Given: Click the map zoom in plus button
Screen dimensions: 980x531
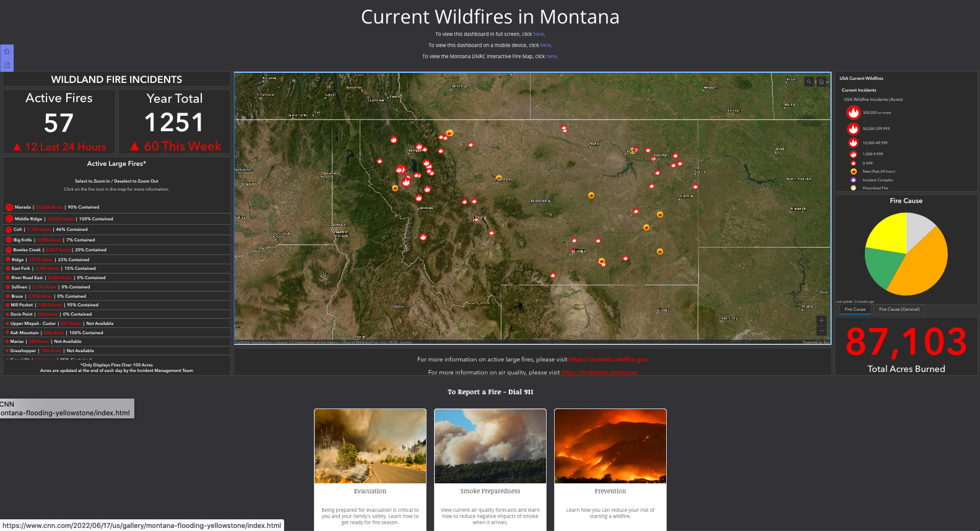Looking at the screenshot, I should coord(822,320).
